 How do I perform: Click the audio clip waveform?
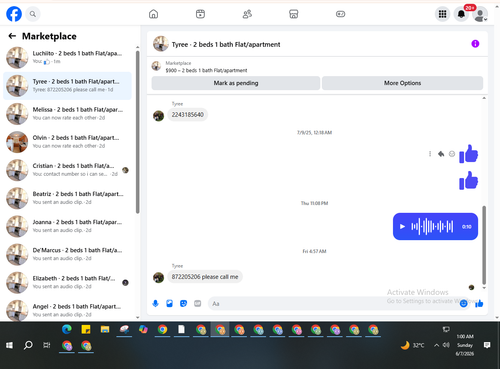(432, 227)
